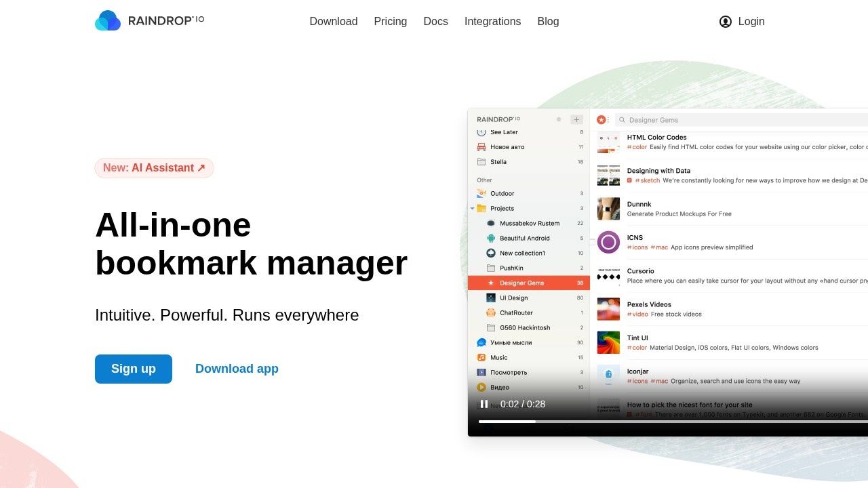
Task: Click the See Later clock icon
Action: click(x=481, y=132)
